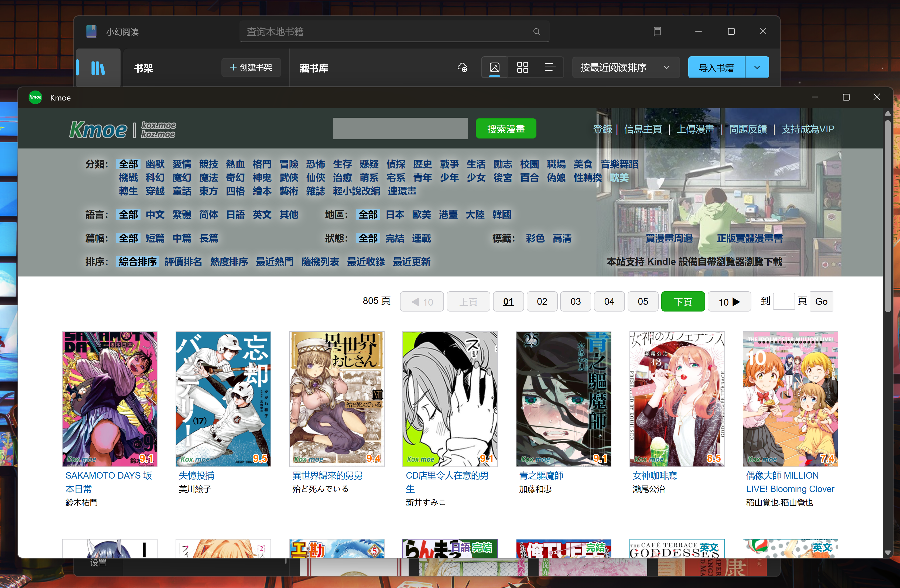Jump forward ten pages with 10 ▶ button
The height and width of the screenshot is (588, 900).
(729, 302)
